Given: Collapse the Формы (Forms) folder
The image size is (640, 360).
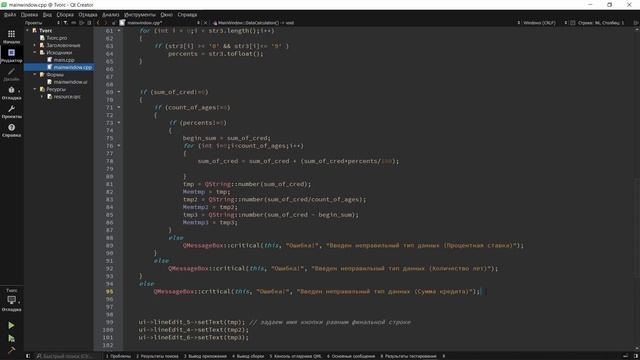Looking at the screenshot, I should point(35,75).
